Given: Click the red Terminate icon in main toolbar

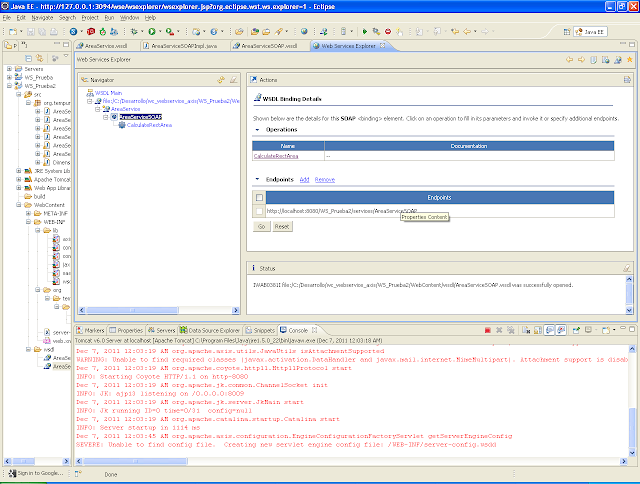Looking at the screenshot, I should click(x=388, y=31).
